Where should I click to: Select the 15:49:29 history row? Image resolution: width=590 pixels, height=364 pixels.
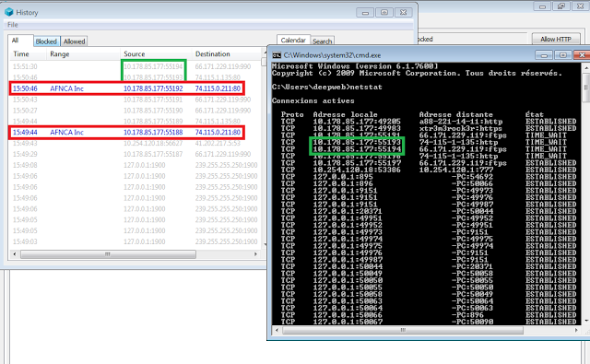136,154
